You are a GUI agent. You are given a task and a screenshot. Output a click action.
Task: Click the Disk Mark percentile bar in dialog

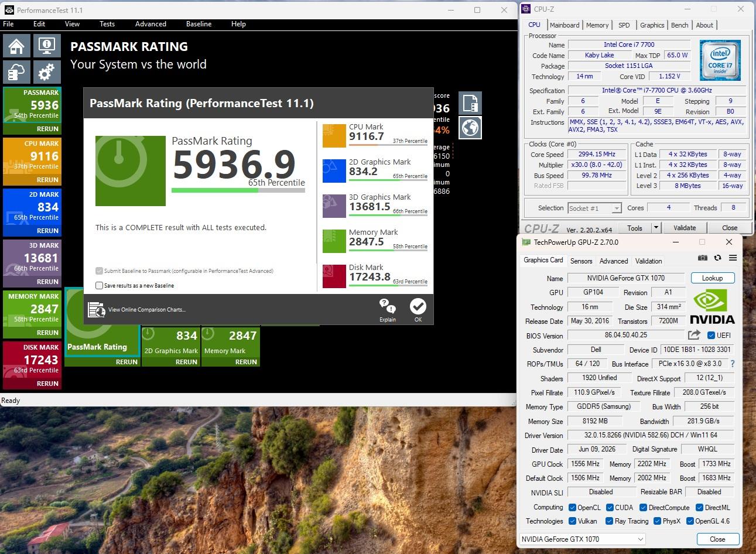tap(388, 285)
